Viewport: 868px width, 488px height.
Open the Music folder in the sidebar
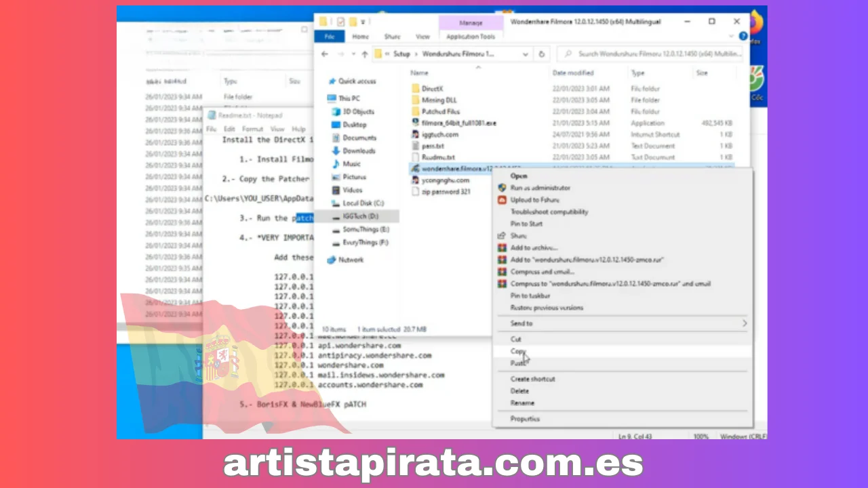[351, 164]
